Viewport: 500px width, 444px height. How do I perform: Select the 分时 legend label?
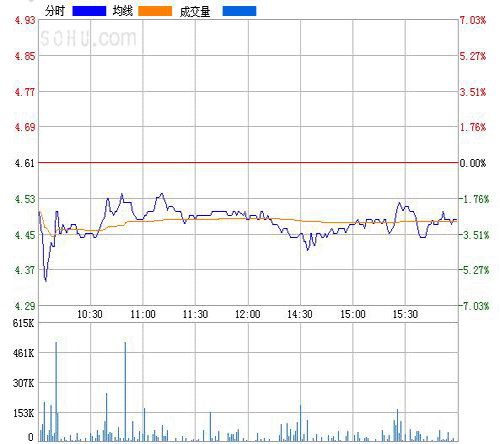[55, 11]
